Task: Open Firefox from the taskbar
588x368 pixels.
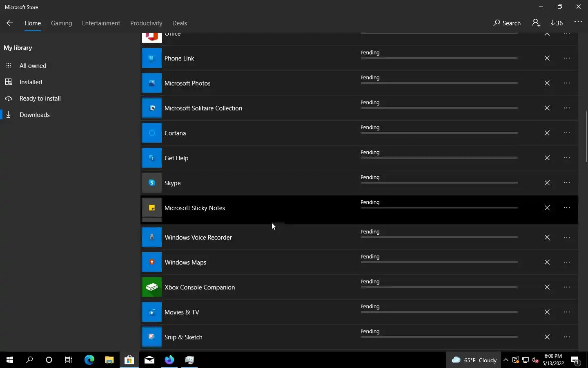Action: click(x=169, y=360)
